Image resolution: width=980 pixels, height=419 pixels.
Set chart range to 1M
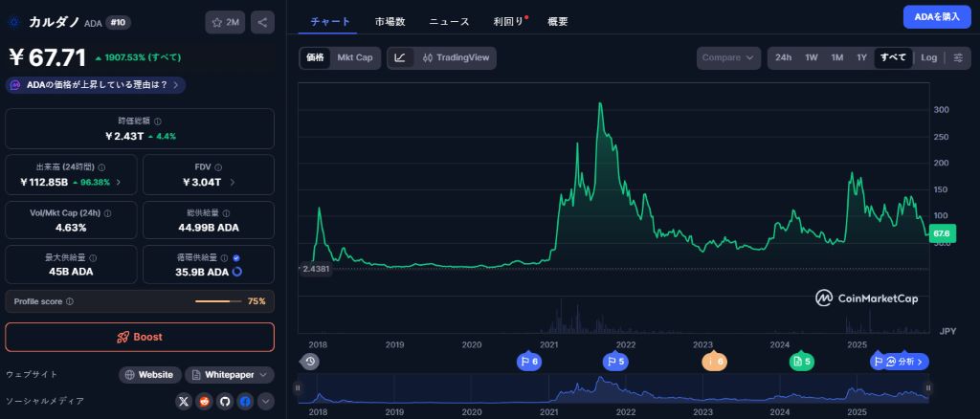tap(836, 58)
